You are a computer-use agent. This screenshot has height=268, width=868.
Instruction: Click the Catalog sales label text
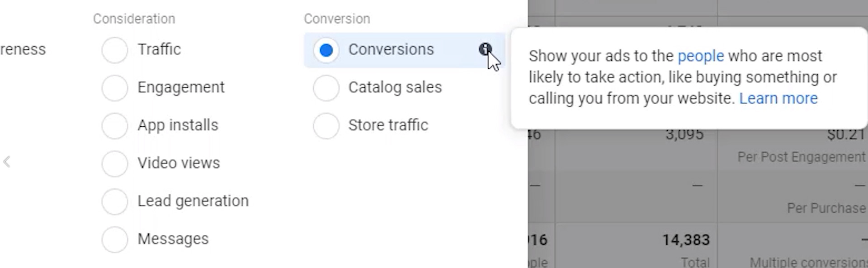[395, 87]
